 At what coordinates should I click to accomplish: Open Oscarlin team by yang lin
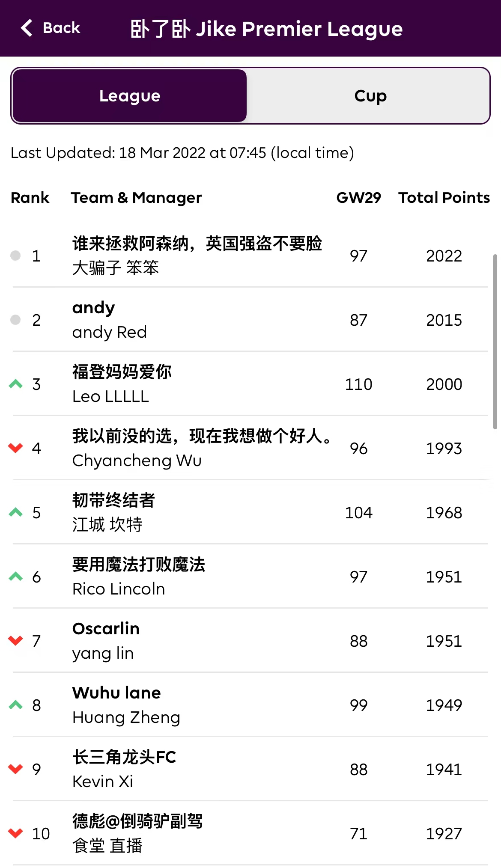(106, 641)
